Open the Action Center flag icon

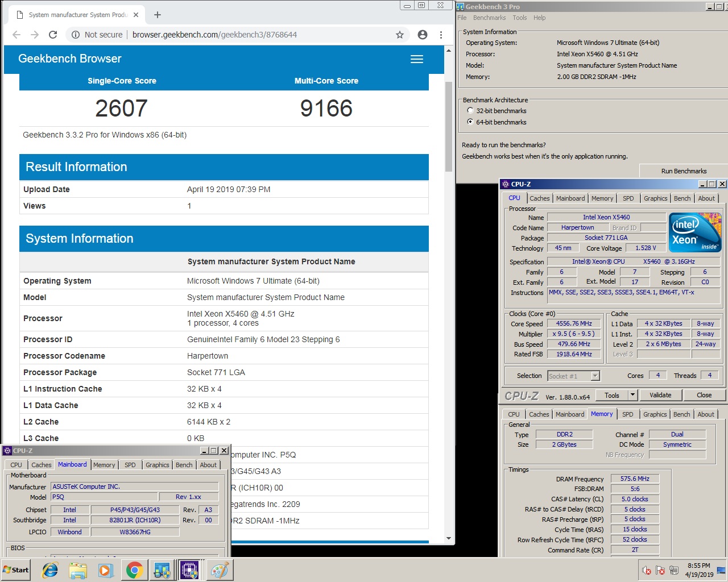point(660,570)
